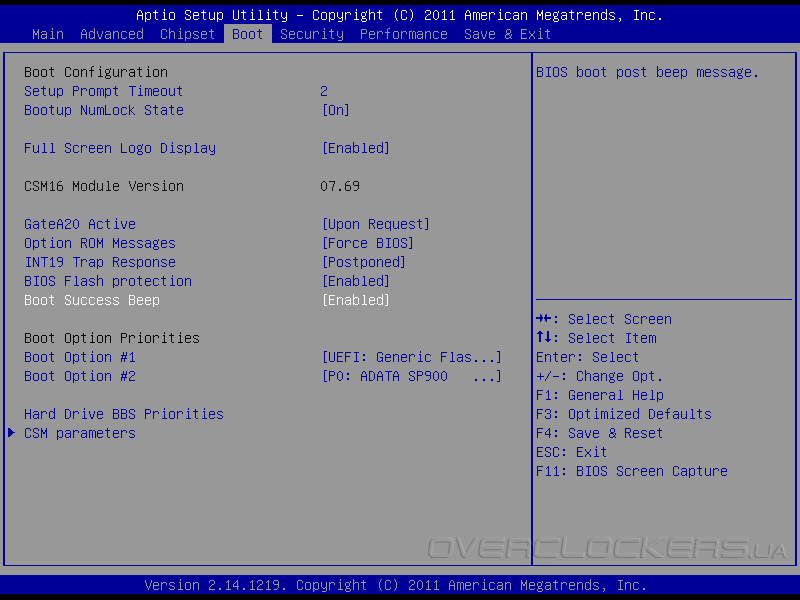800x600 pixels.
Task: Click the Enter: Select hint
Action: [587, 357]
